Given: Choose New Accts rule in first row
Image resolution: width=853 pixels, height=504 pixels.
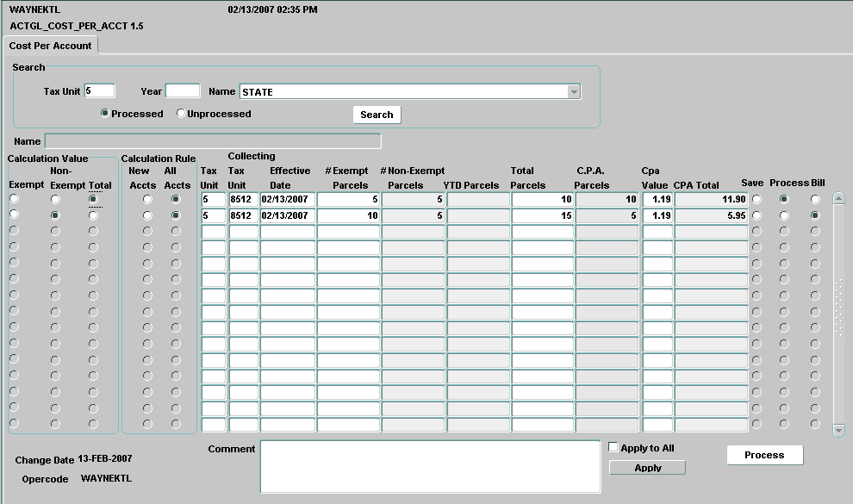Looking at the screenshot, I should (147, 200).
